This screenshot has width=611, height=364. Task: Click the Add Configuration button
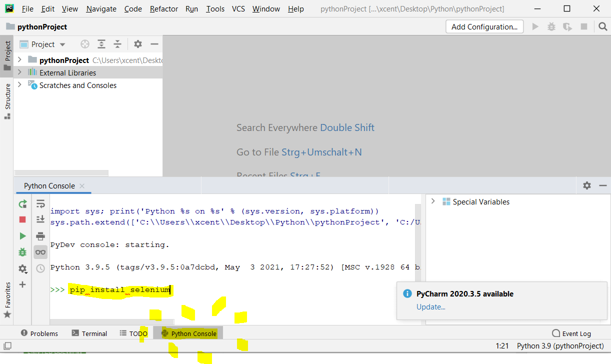coord(484,27)
